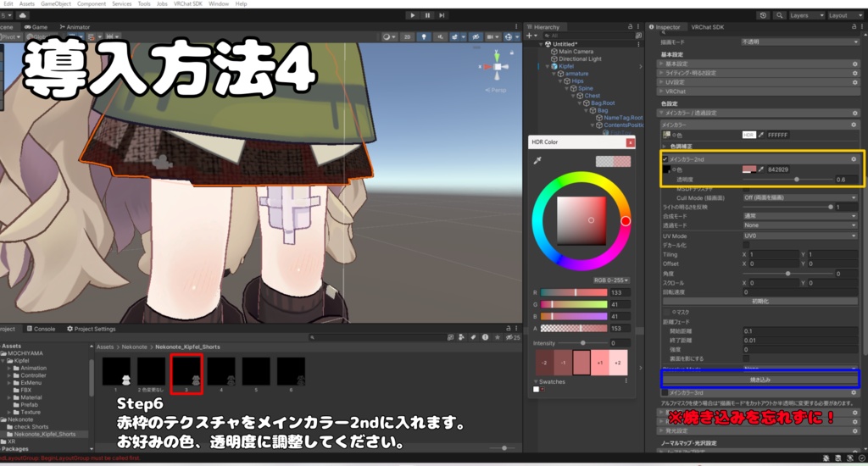868x466 pixels.
Task: Click the Inspector lock icon
Action: [854, 26]
